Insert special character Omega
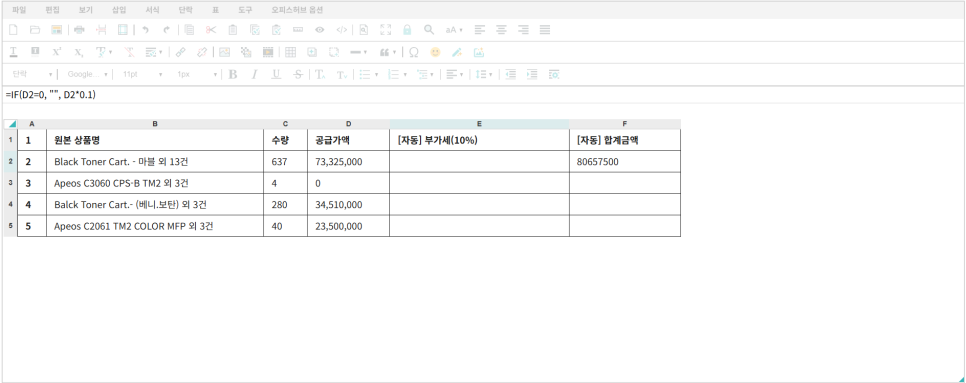Screen dimensions: 966x383 pos(414,52)
